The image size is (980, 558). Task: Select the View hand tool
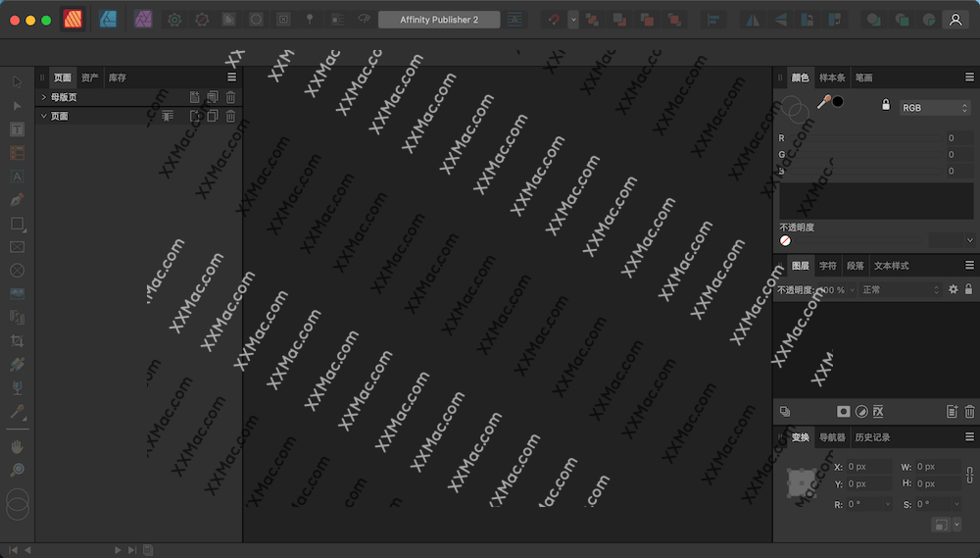tap(17, 446)
